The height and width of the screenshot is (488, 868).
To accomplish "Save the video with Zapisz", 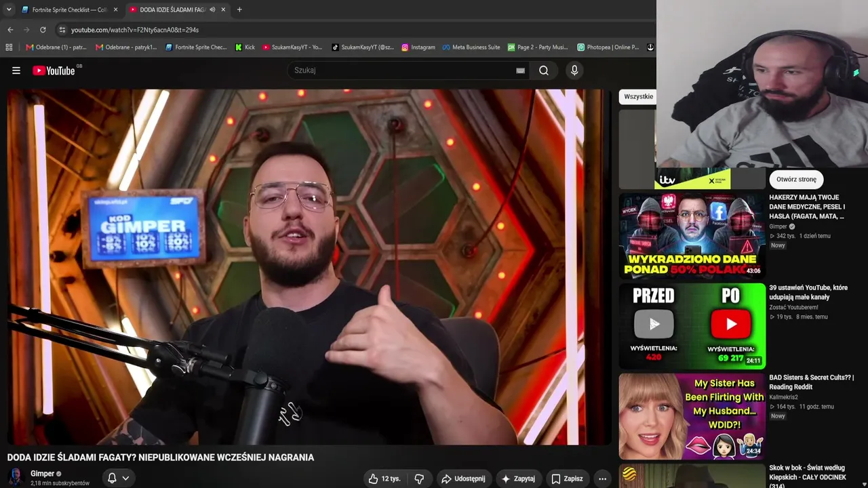I will [x=567, y=479].
